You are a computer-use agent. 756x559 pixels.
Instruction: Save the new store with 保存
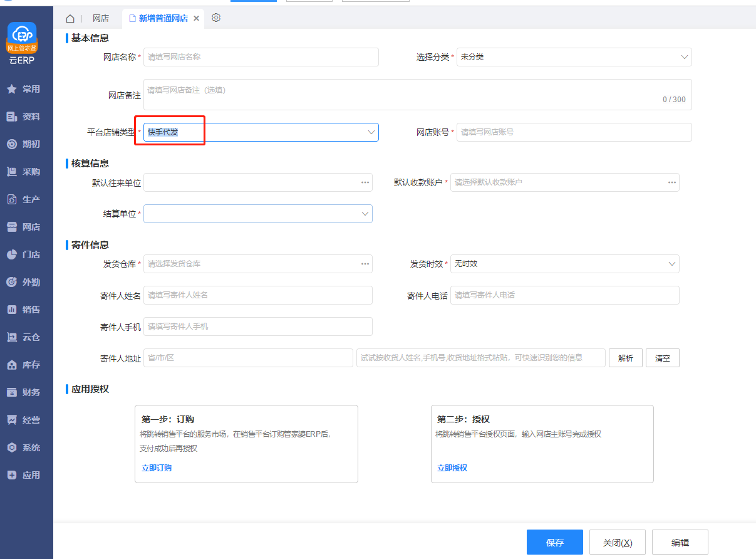coord(554,543)
